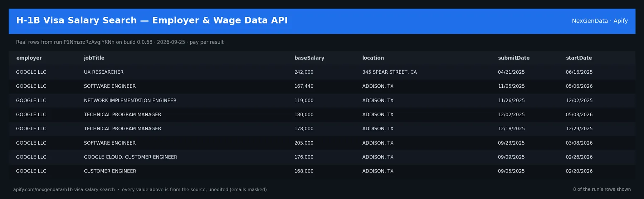This screenshot has width=644, height=199.
Task: Select submit date 11/26/2025
Action: (x=511, y=101)
